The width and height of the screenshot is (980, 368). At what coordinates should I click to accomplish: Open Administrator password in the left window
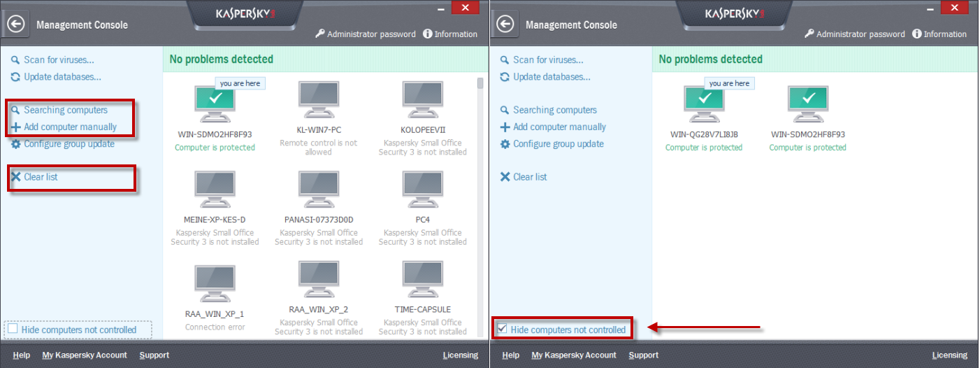pyautogui.click(x=366, y=34)
